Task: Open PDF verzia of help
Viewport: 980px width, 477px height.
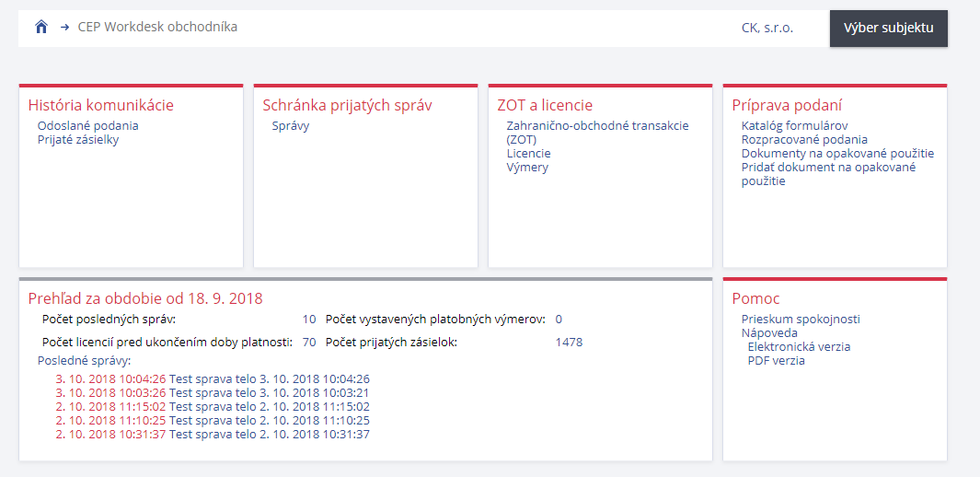Action: coord(776,361)
